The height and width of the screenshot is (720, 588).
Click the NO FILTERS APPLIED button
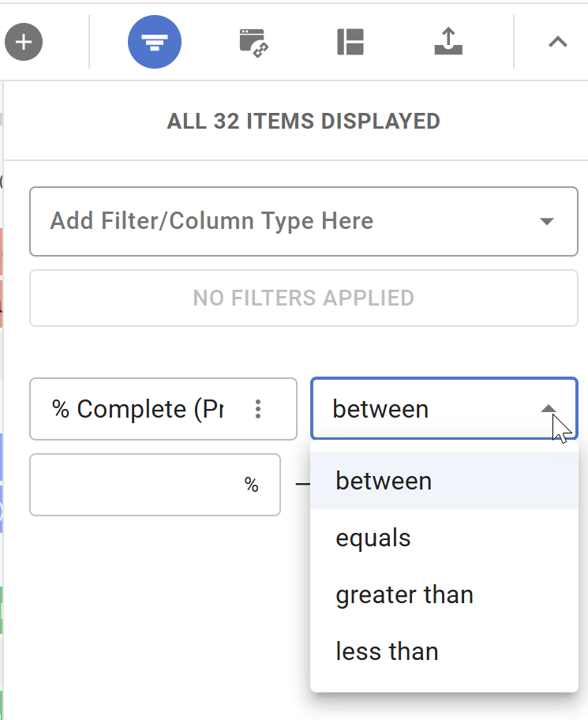click(304, 298)
